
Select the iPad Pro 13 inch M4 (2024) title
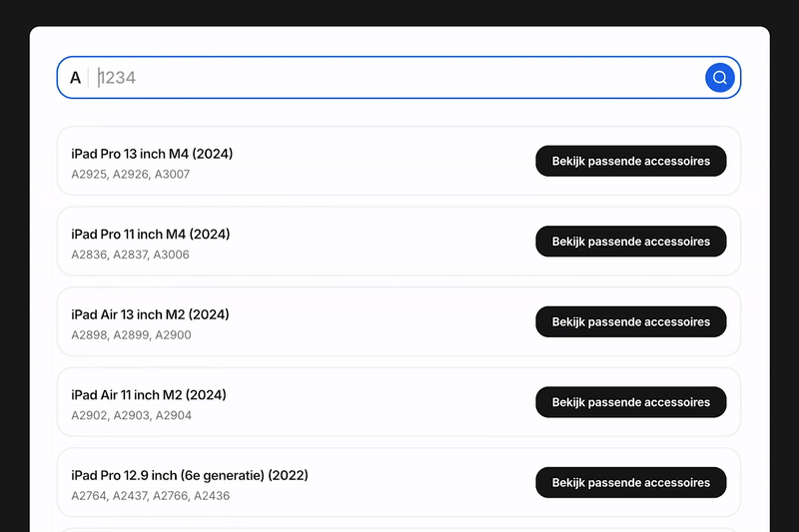tap(152, 154)
